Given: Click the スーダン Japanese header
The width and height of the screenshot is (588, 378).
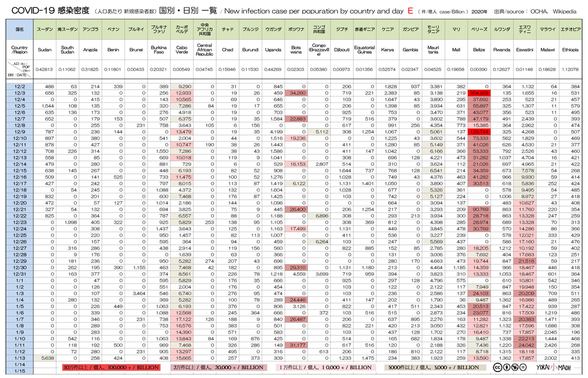Looking at the screenshot, I should click(45, 30).
